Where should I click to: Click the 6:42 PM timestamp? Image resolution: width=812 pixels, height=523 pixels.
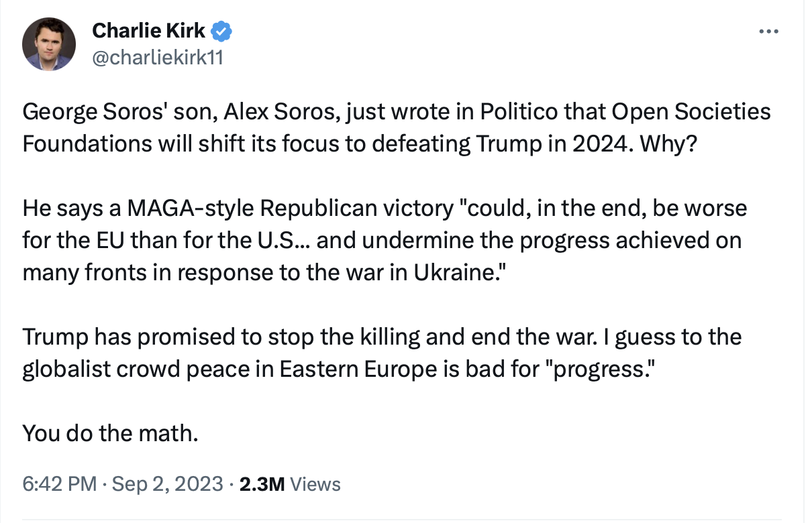coord(60,484)
